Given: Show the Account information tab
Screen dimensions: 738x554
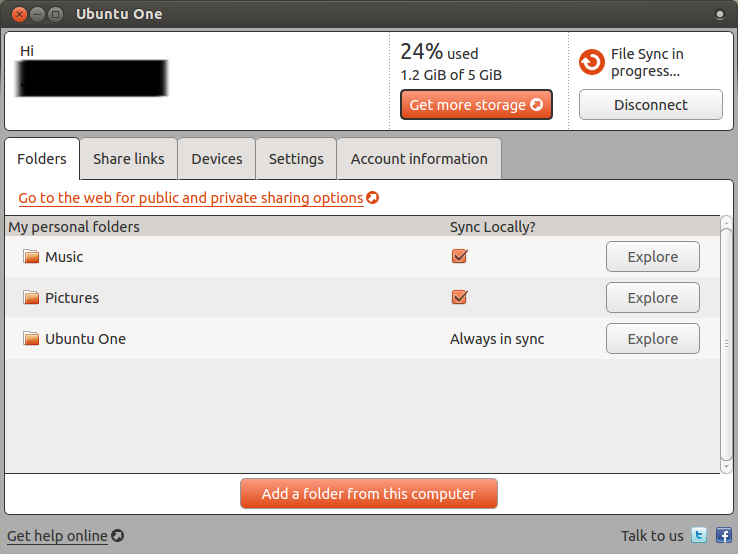Looking at the screenshot, I should [x=419, y=159].
